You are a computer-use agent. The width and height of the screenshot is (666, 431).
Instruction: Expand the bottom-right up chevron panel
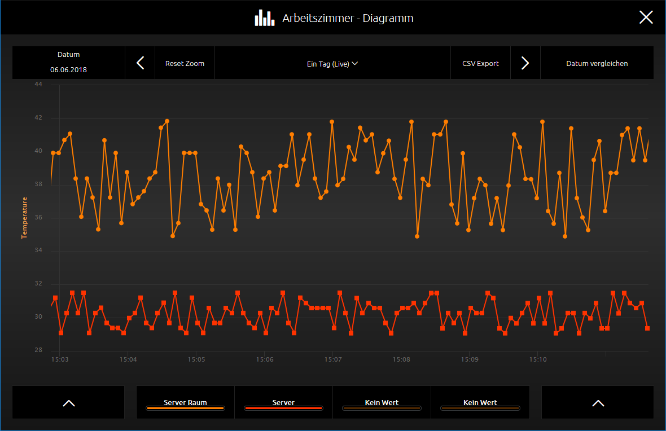click(598, 403)
